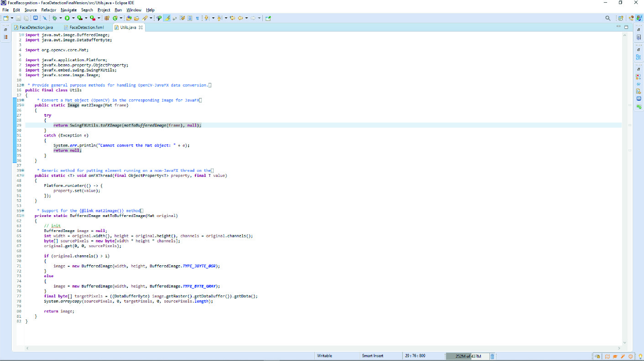
Task: Start Coverage run from toolbar
Action: click(x=79, y=18)
